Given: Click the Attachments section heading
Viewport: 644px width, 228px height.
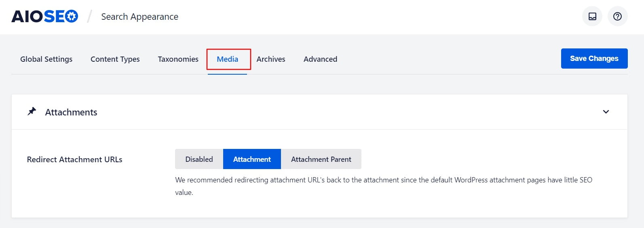Looking at the screenshot, I should pyautogui.click(x=71, y=112).
